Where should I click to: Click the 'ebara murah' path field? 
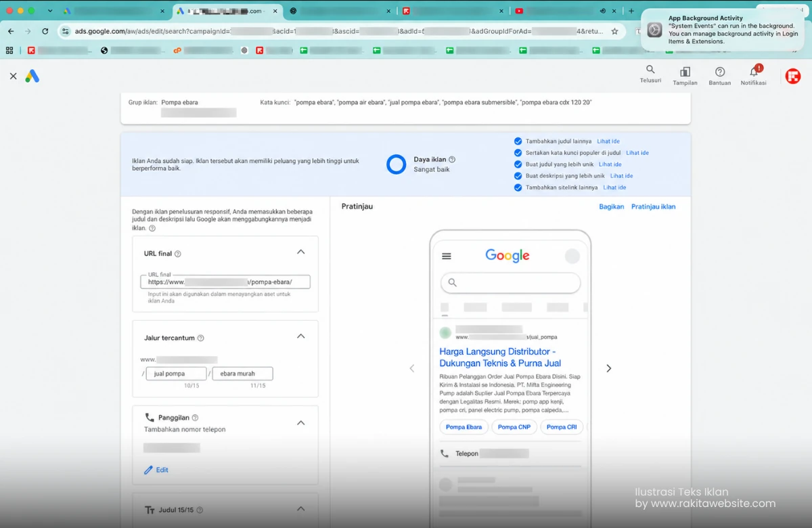(x=243, y=374)
